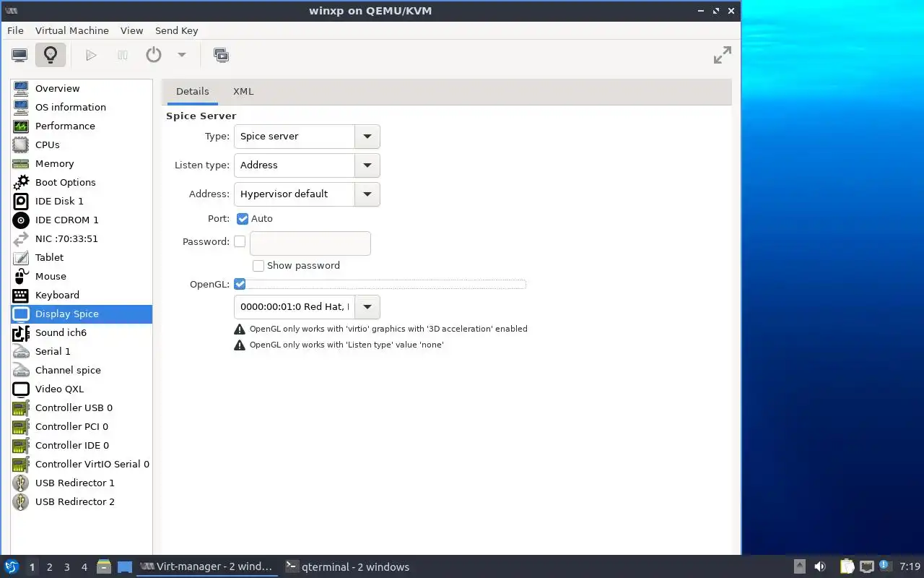Screen dimensions: 924x578
Task: Select Serial 1 device
Action: pyautogui.click(x=82, y=351)
